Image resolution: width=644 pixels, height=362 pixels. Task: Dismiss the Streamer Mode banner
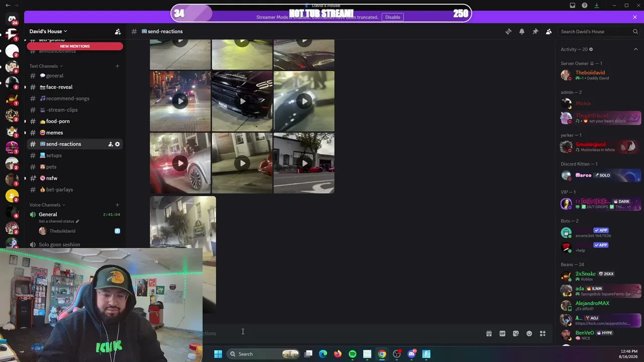(x=635, y=17)
